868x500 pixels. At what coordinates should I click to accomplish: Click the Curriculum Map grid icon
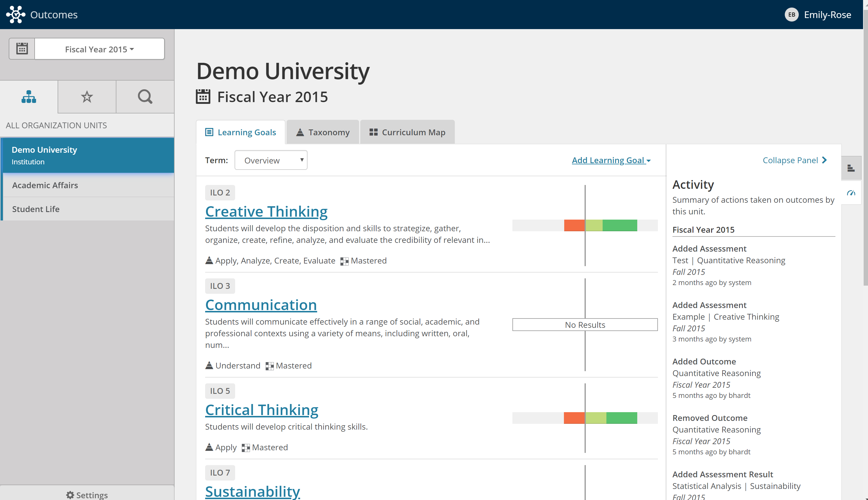(x=373, y=132)
